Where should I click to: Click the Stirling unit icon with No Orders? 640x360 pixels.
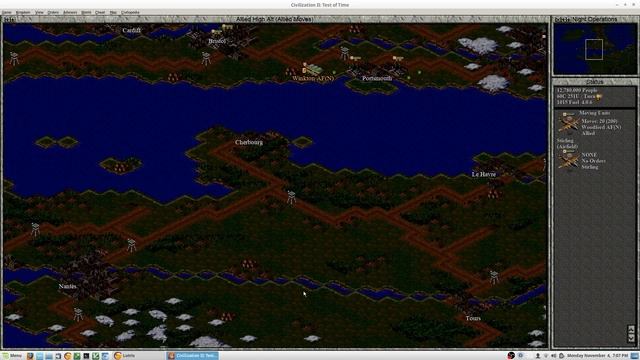point(569,159)
